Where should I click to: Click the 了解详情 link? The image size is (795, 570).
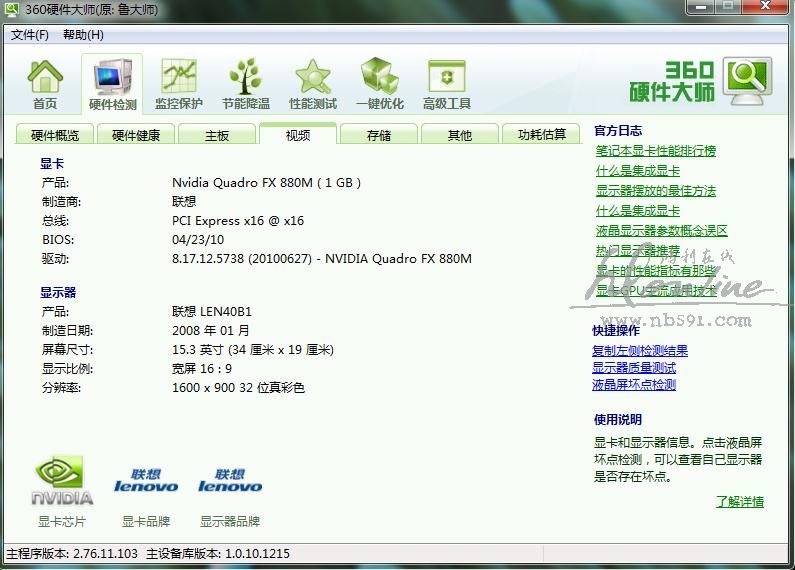click(740, 502)
